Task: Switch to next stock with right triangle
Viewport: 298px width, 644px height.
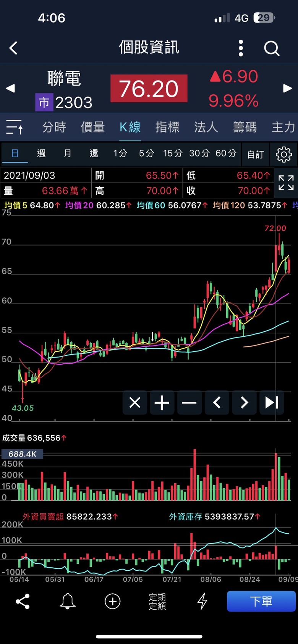Action: [287, 89]
